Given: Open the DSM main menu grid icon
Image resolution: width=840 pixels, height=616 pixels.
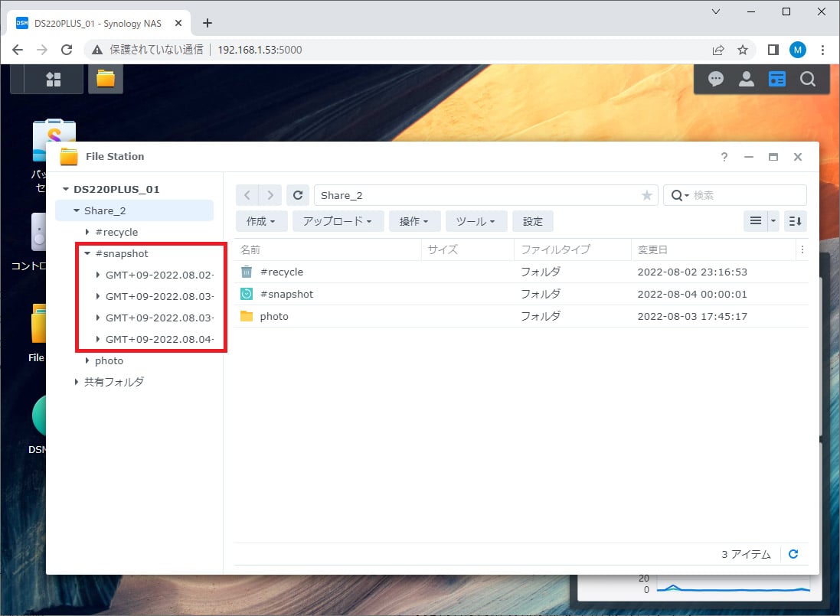Looking at the screenshot, I should [x=54, y=80].
